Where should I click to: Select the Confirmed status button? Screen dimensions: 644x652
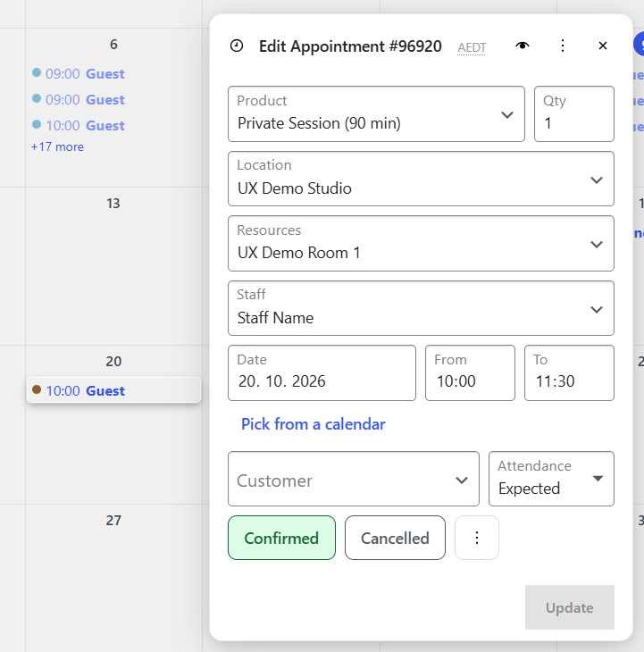[281, 538]
